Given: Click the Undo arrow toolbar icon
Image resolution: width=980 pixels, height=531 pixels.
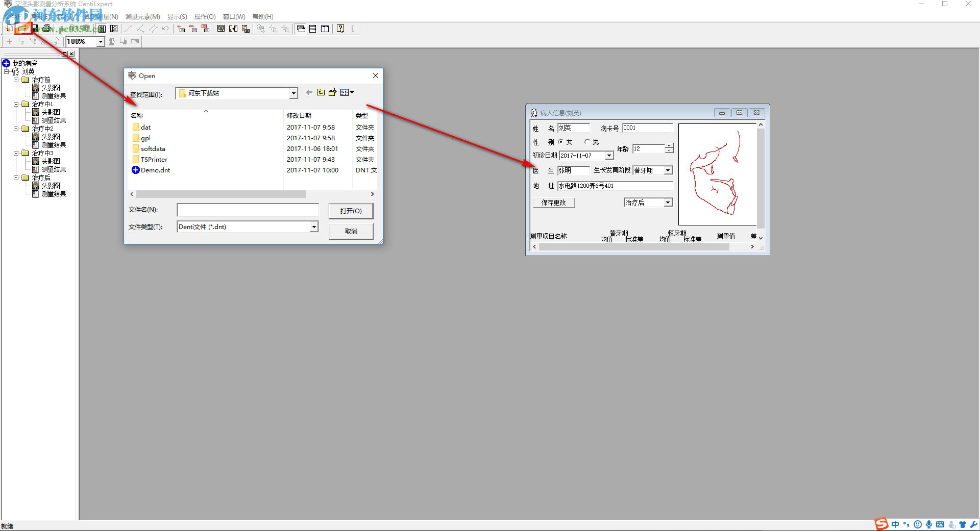Looking at the screenshot, I should [165, 29].
